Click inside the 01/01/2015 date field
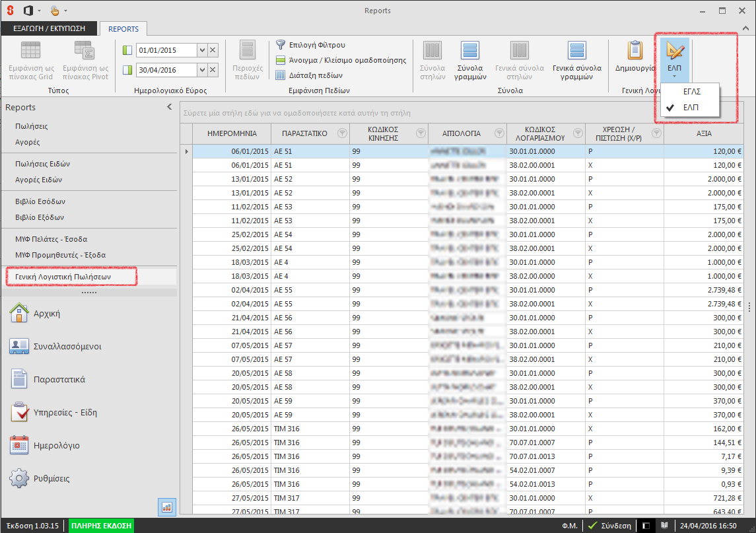The width and height of the screenshot is (756, 533). [x=166, y=50]
